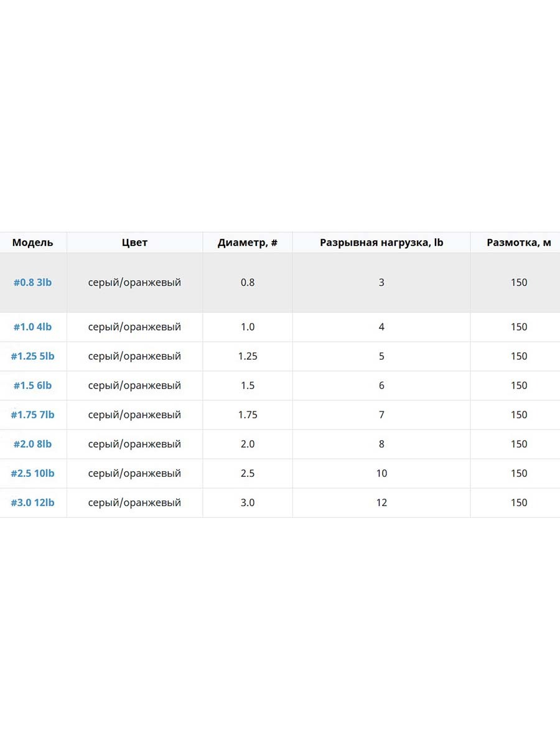Click серый/оранжевый in the #2.0 8lb row
The width and height of the screenshot is (560, 747).
click(134, 444)
